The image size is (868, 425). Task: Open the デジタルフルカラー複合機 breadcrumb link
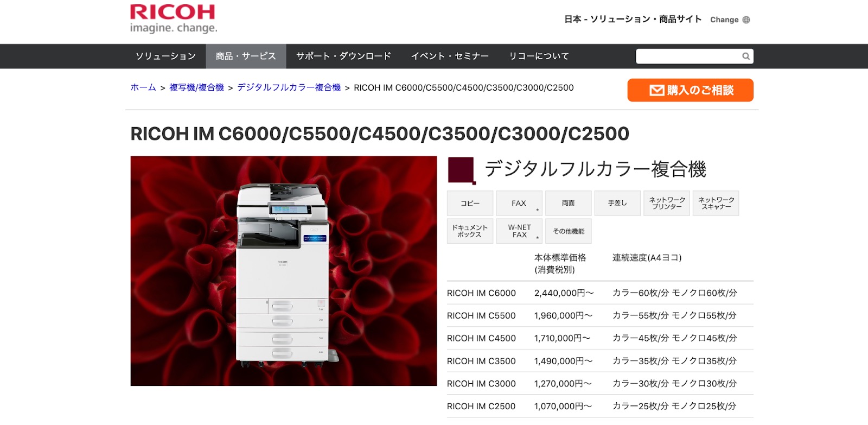[289, 87]
